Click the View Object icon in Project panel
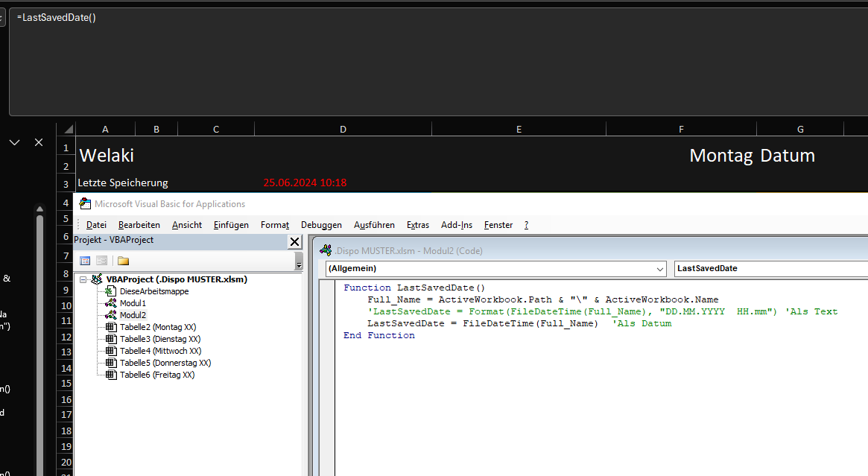The width and height of the screenshot is (868, 476). pyautogui.click(x=102, y=261)
